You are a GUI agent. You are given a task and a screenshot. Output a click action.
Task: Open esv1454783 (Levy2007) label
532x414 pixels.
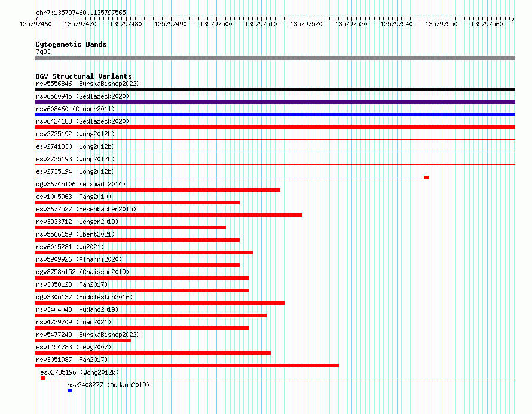[74, 347]
